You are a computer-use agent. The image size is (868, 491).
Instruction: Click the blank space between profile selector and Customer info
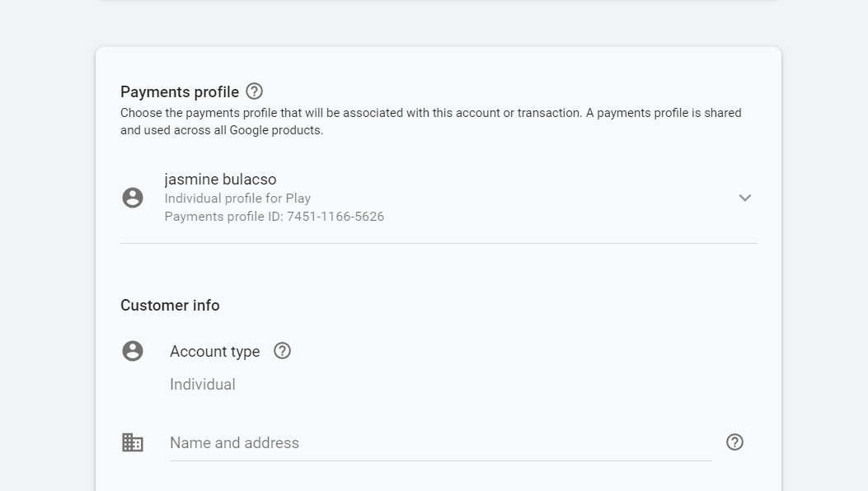click(439, 270)
